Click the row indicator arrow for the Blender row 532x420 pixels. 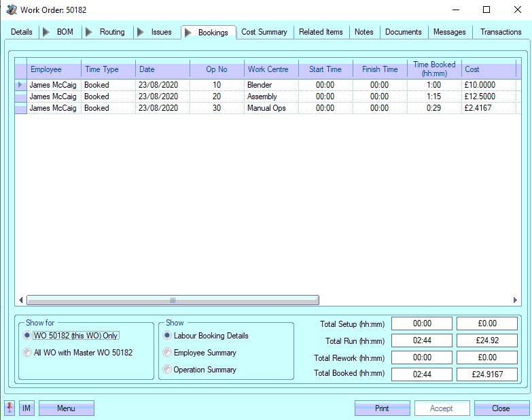[20, 85]
